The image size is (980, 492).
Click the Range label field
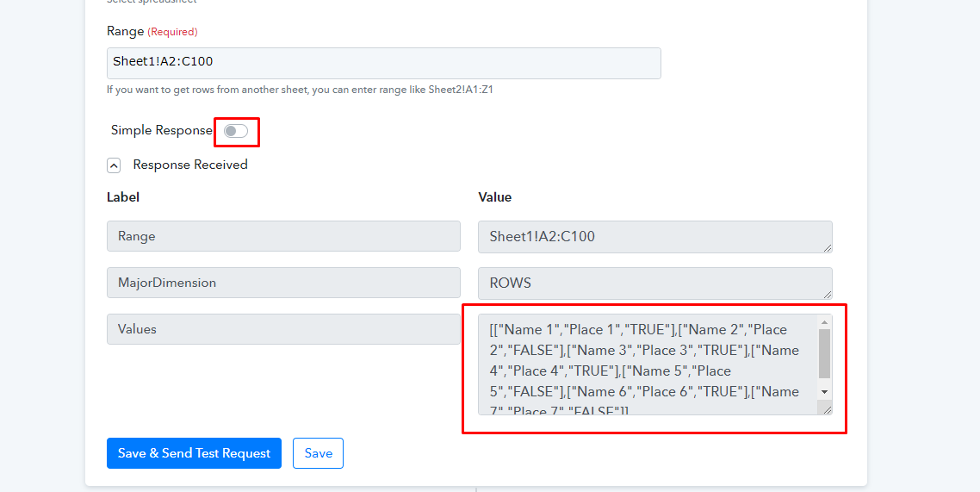(283, 236)
